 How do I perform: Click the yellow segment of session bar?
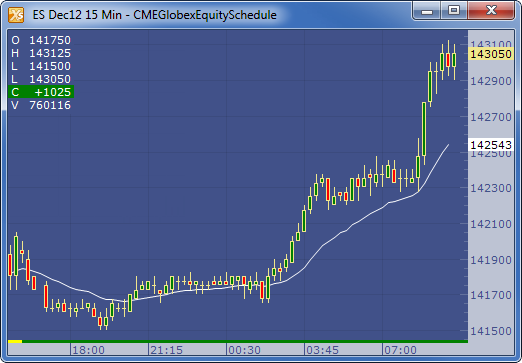pos(15,341)
